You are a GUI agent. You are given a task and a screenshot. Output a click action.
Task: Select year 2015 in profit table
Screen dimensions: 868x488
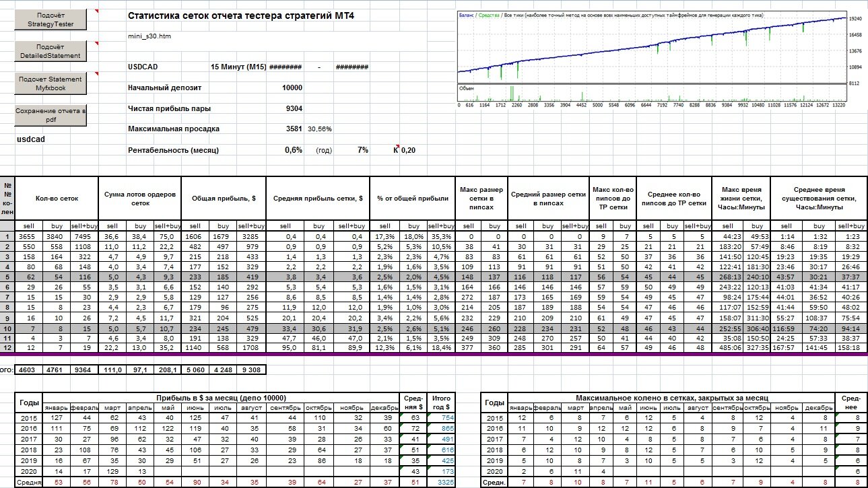point(28,418)
